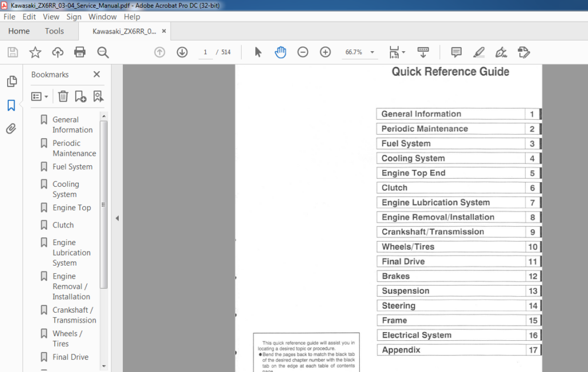Open Engine Lubrication System bookmark
This screenshot has width=588, height=372.
[71, 253]
